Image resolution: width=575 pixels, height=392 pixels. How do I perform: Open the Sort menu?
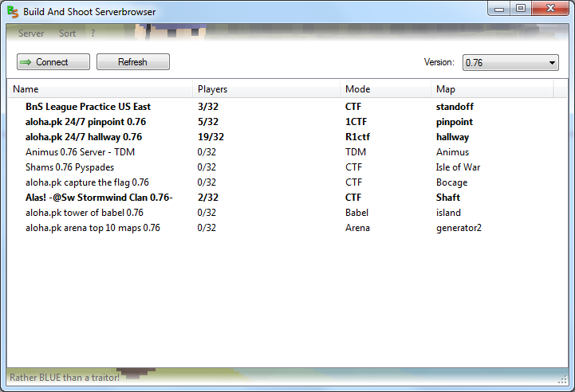pyautogui.click(x=67, y=33)
